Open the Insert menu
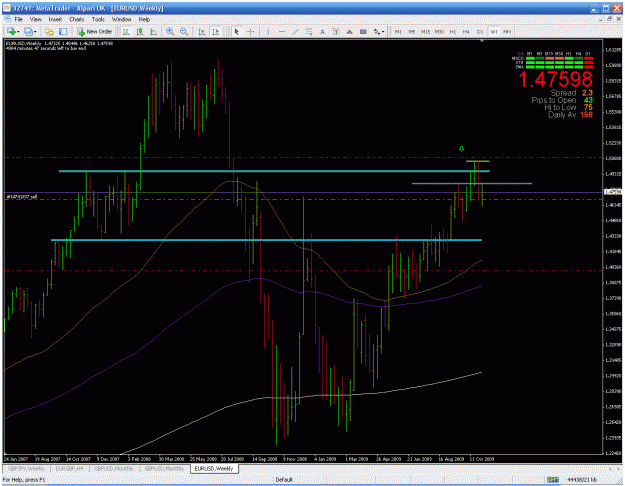 click(x=55, y=19)
